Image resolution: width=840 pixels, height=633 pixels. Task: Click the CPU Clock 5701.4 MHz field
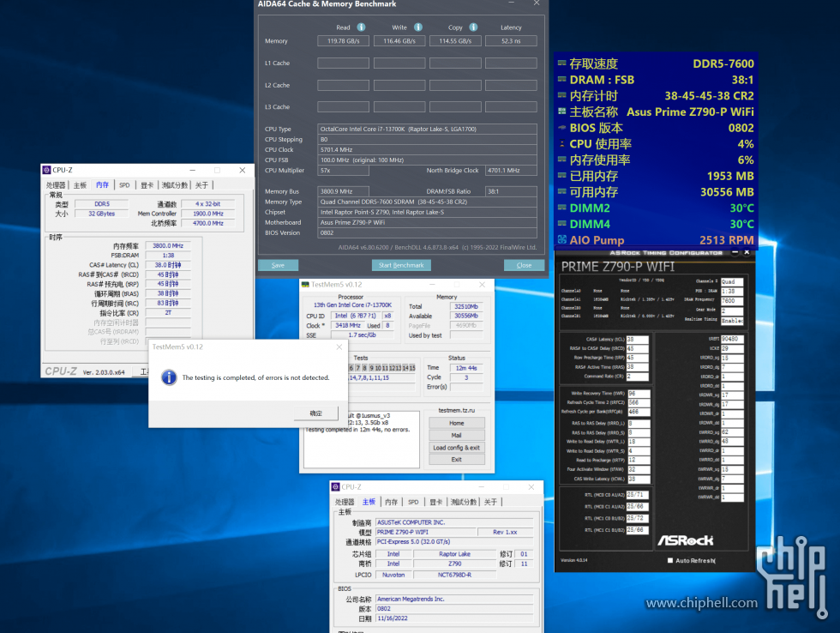point(427,149)
